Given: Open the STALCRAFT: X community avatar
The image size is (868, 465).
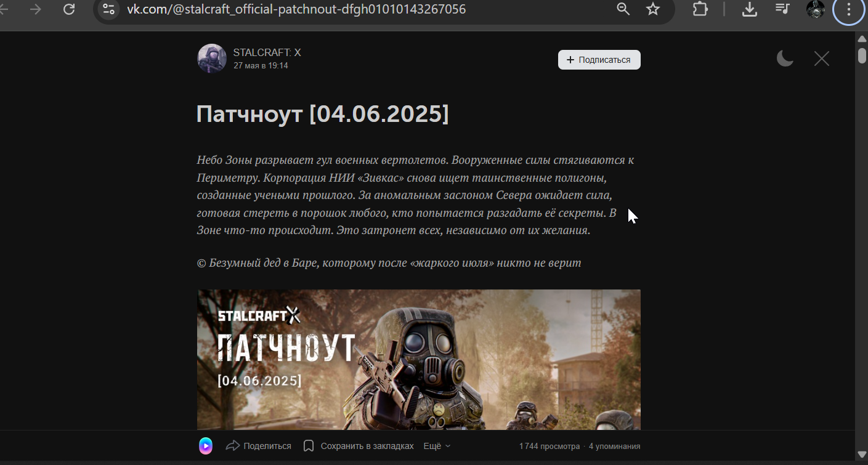Looking at the screenshot, I should (211, 58).
